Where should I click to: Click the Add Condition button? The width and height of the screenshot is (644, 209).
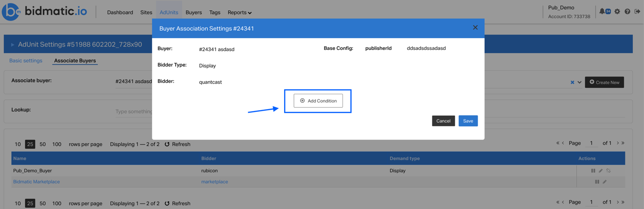pos(318,101)
